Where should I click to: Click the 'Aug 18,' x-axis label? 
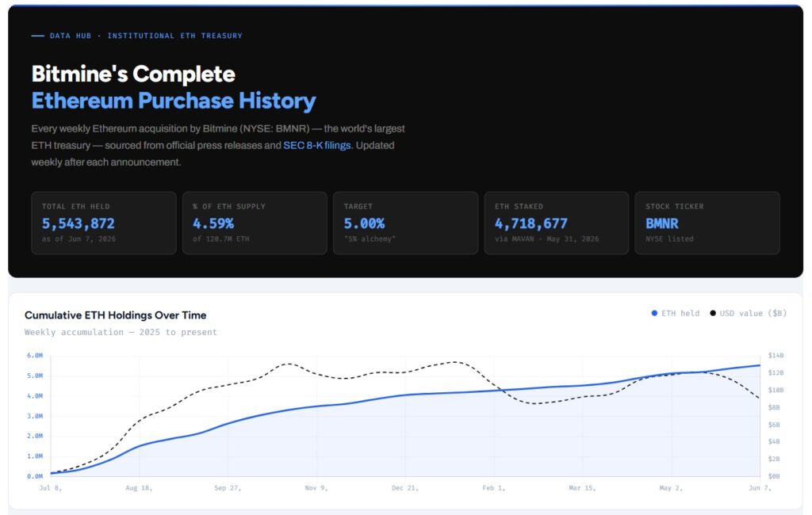(139, 488)
